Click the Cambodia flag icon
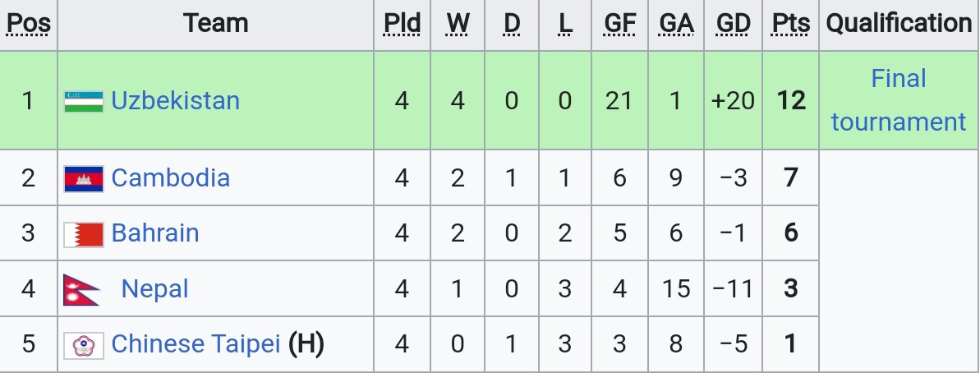980x373 pixels. pos(84,178)
